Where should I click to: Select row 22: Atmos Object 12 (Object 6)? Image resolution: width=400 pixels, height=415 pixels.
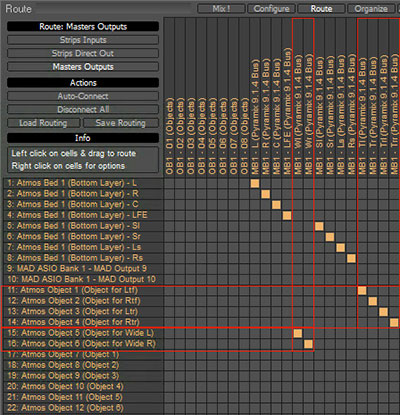coord(84,408)
